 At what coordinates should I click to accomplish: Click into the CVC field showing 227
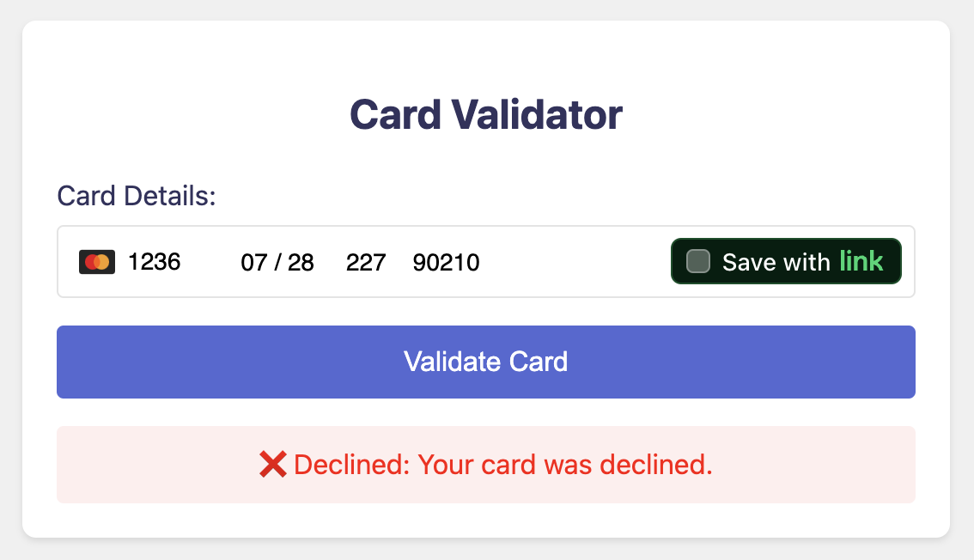tap(366, 262)
